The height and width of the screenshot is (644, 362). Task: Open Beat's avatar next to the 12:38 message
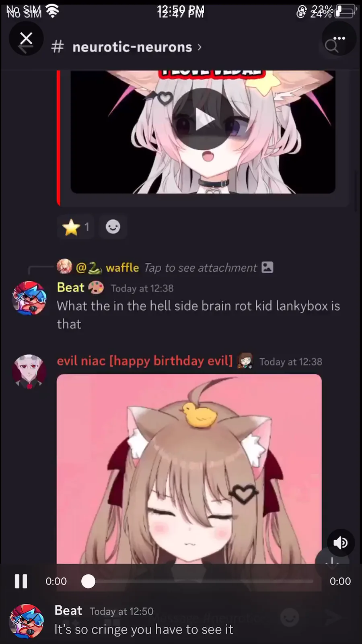[29, 298]
